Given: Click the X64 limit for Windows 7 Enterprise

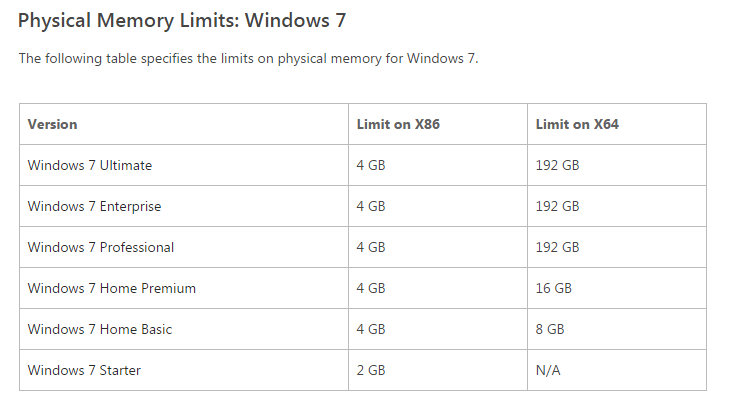Looking at the screenshot, I should pyautogui.click(x=557, y=206).
